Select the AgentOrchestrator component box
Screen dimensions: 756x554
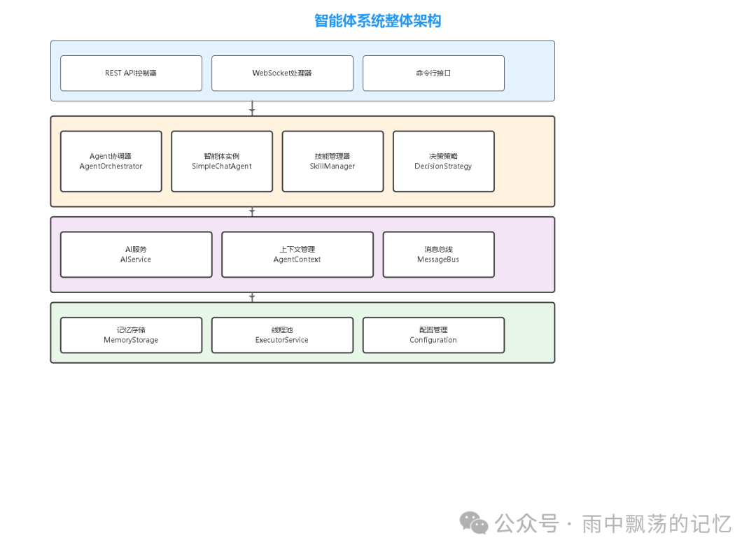(x=111, y=161)
